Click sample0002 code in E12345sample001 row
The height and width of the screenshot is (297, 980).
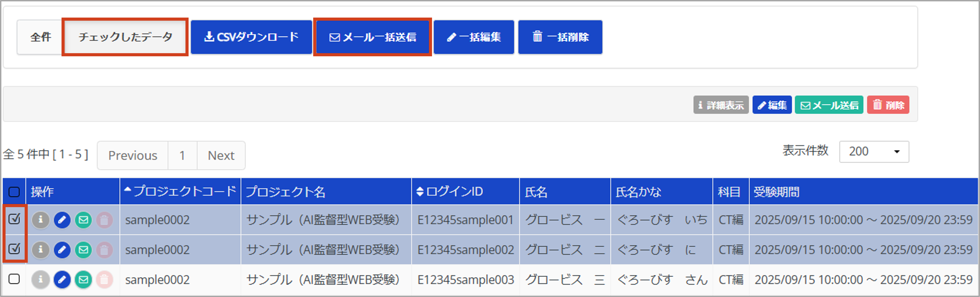coord(157,220)
